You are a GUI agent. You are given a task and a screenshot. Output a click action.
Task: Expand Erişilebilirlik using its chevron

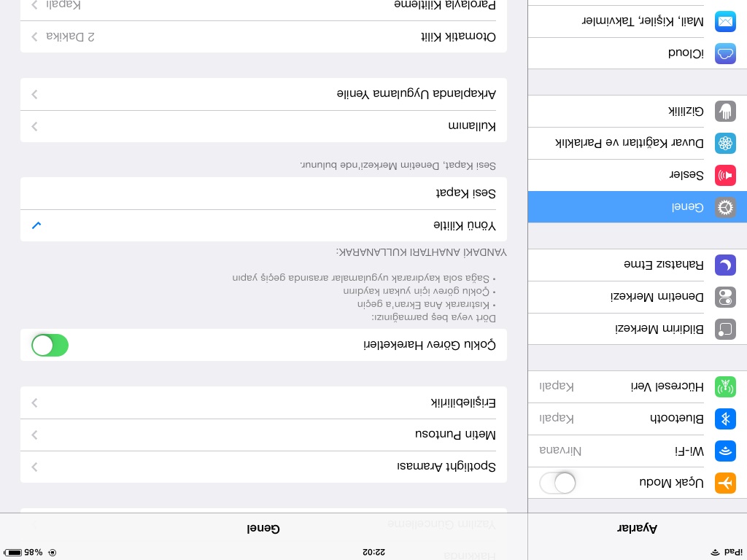[x=34, y=402]
